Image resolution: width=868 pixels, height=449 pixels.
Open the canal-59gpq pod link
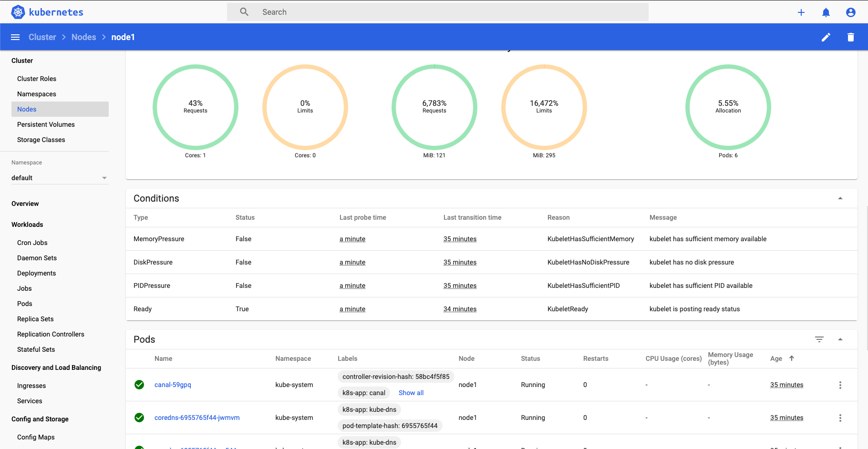point(173,385)
